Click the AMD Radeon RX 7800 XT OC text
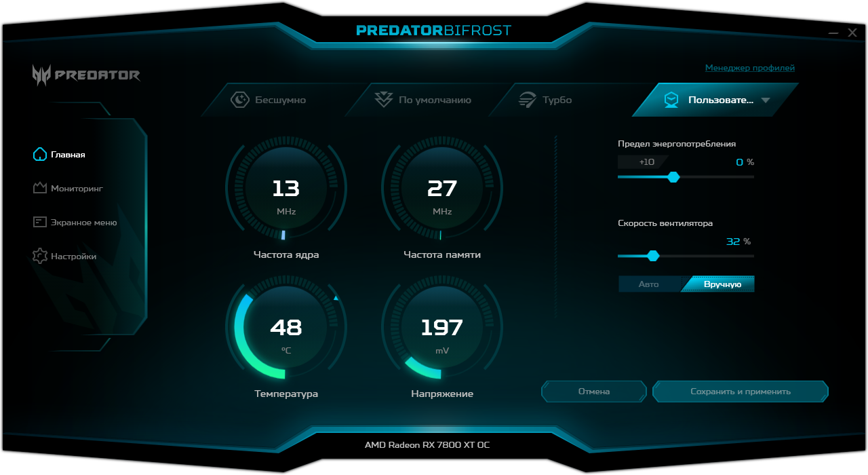This screenshot has height=475, width=868. (x=427, y=446)
